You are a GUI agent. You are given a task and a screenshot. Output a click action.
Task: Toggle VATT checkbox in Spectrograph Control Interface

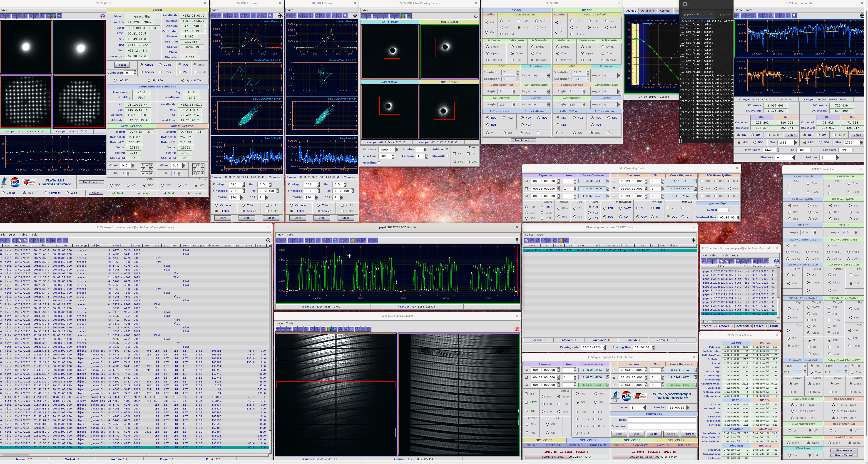(x=526, y=402)
